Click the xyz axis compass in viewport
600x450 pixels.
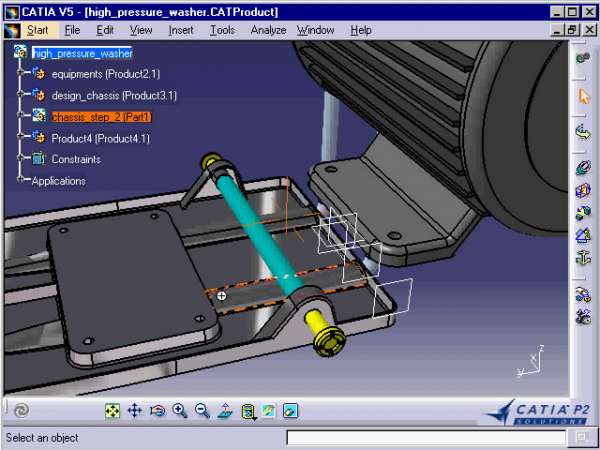(x=530, y=362)
